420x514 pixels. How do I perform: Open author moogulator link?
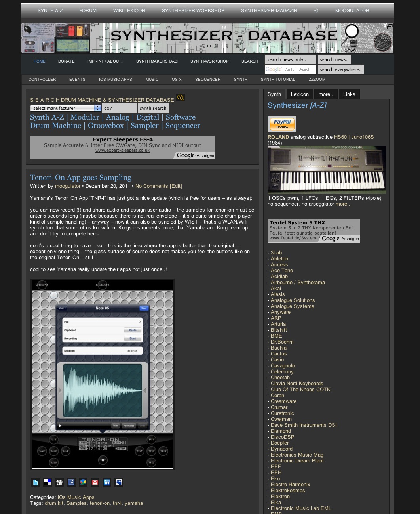click(x=68, y=186)
